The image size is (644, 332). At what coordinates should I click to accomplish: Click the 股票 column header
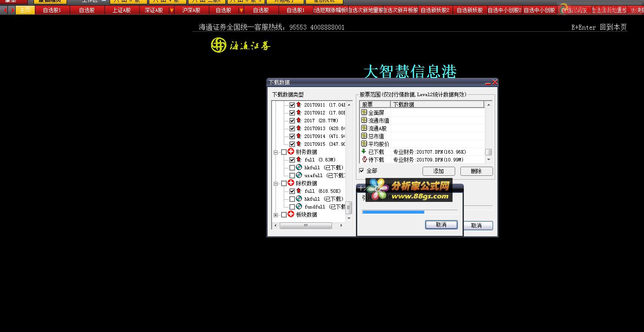click(x=375, y=104)
